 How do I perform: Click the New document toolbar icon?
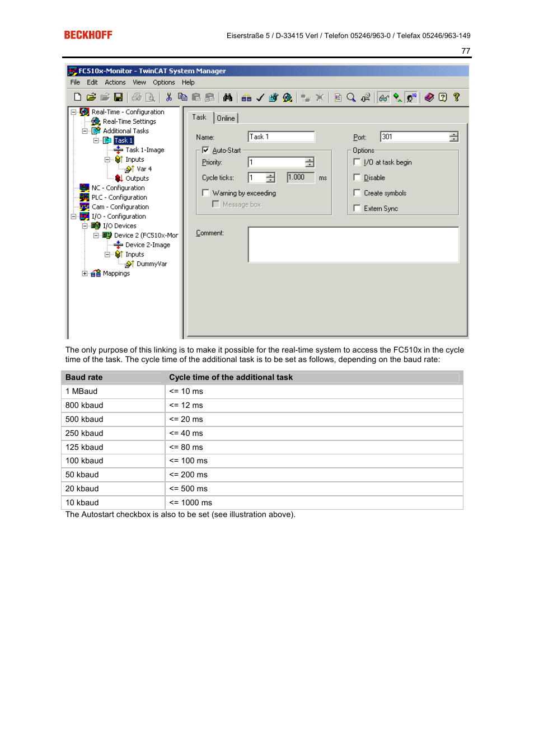click(x=78, y=97)
